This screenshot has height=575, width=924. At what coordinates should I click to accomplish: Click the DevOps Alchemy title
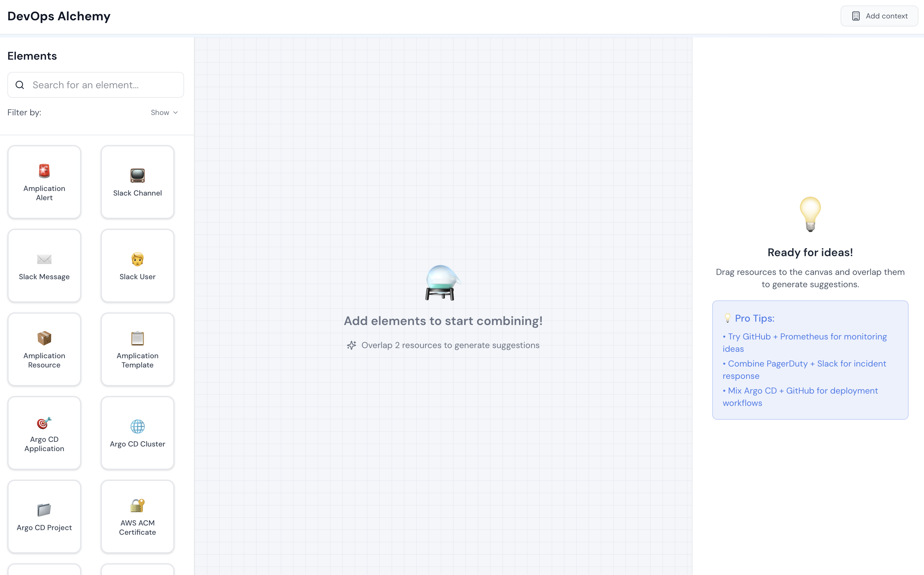[x=58, y=16]
